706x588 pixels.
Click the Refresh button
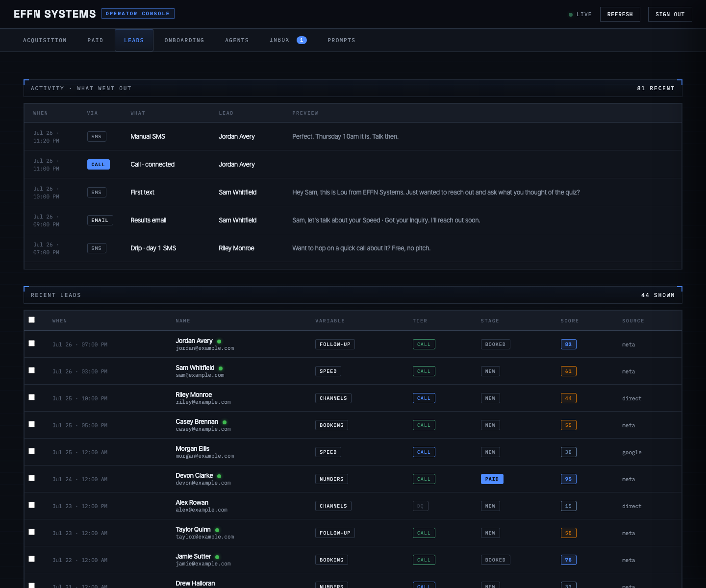(620, 14)
